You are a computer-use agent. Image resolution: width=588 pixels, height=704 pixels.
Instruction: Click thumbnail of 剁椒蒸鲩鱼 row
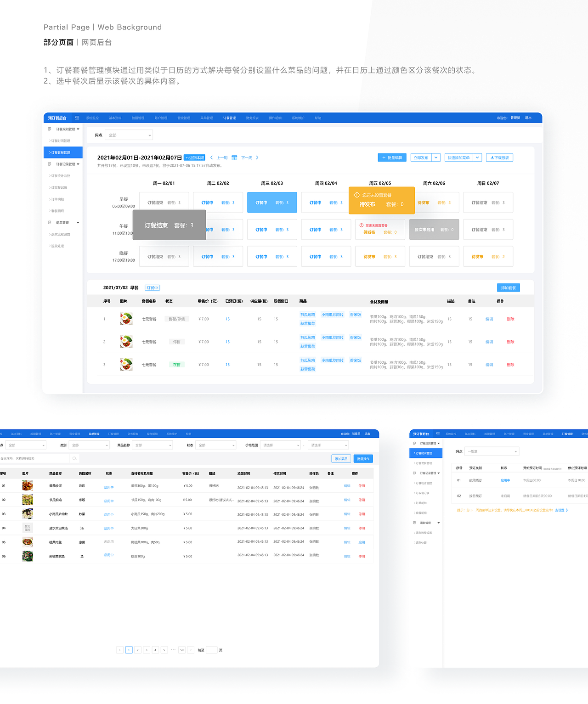click(x=28, y=556)
